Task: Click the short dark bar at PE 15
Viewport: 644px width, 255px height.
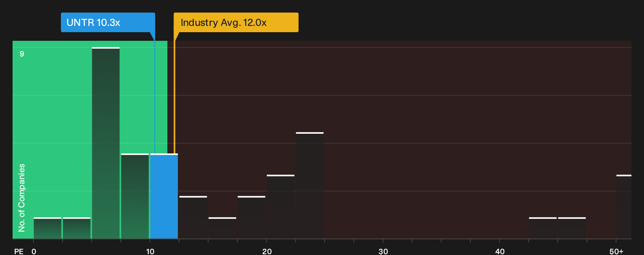Action: 222,228
